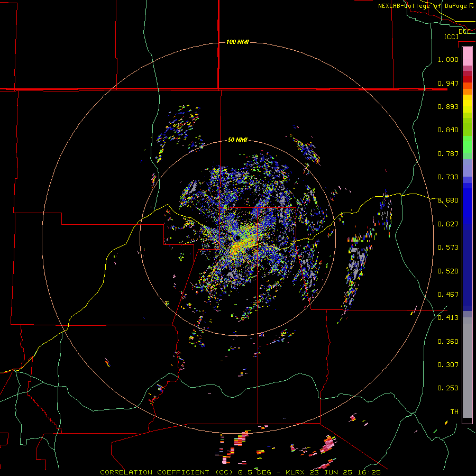Select the 0.840 scale value

(448, 130)
